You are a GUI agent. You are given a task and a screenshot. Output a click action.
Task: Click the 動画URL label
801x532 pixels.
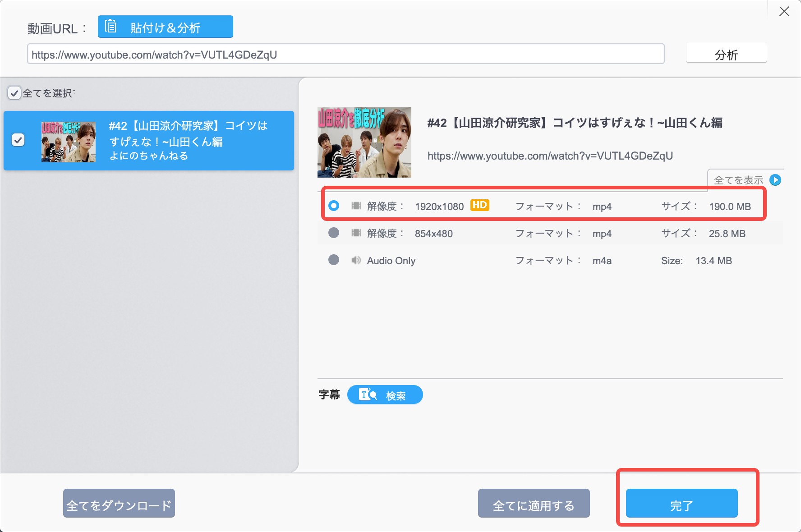coord(57,28)
